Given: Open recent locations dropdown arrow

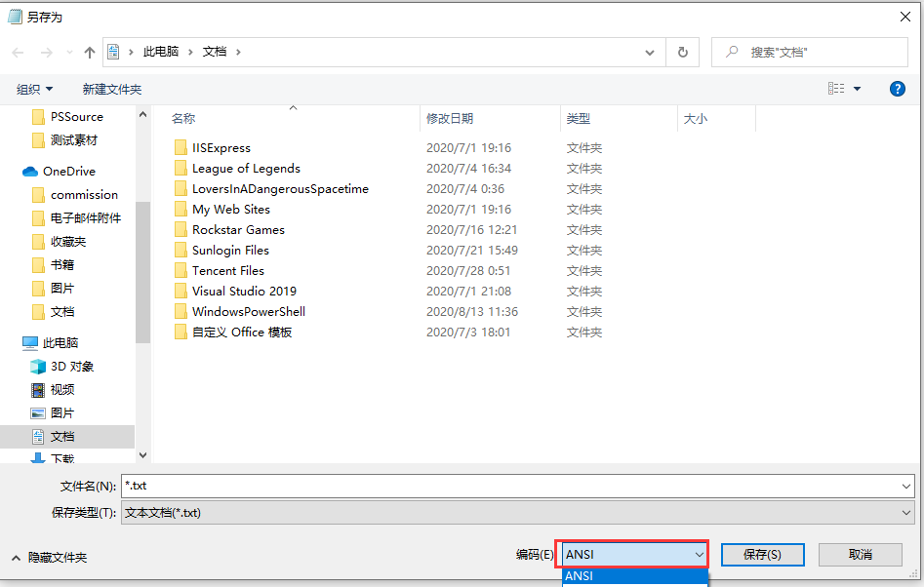Looking at the screenshot, I should point(69,53).
